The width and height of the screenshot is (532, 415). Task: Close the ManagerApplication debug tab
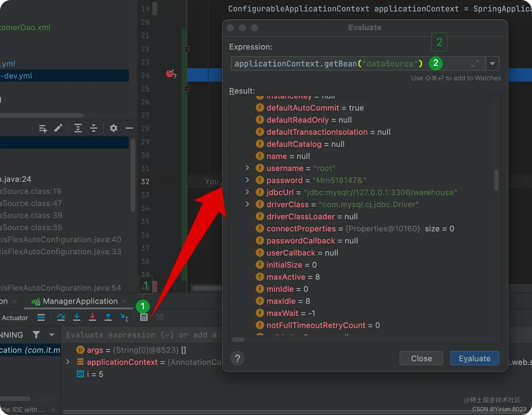tap(125, 301)
